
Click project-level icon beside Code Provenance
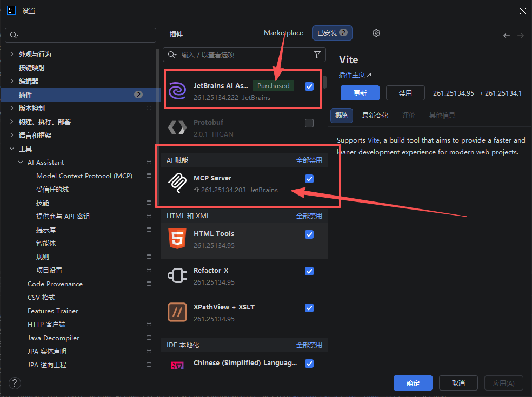click(x=149, y=284)
